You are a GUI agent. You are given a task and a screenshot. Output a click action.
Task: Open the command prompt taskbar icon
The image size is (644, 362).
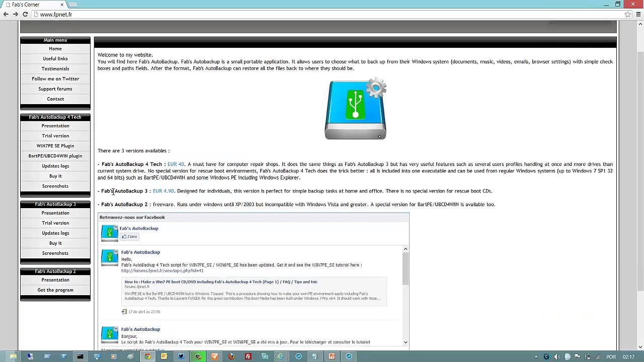tap(80, 356)
